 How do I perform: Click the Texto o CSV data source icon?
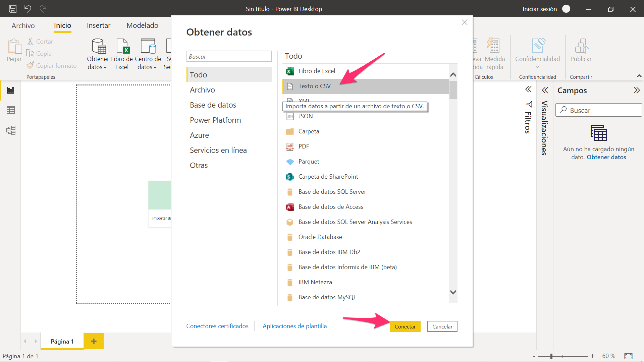[290, 86]
